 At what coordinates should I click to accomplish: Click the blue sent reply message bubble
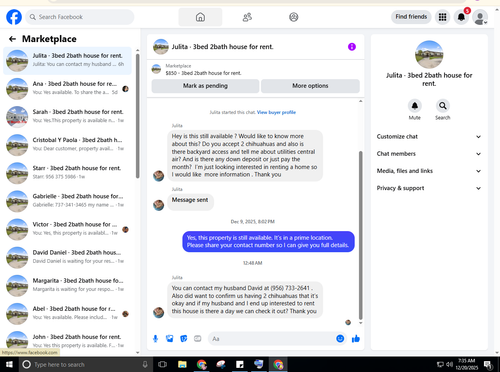click(268, 242)
